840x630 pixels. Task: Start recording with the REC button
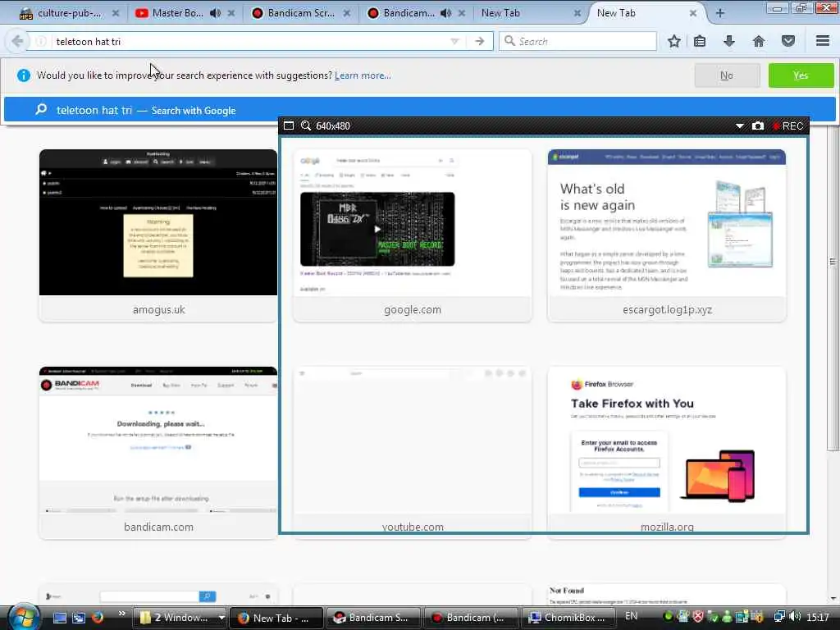pyautogui.click(x=788, y=126)
